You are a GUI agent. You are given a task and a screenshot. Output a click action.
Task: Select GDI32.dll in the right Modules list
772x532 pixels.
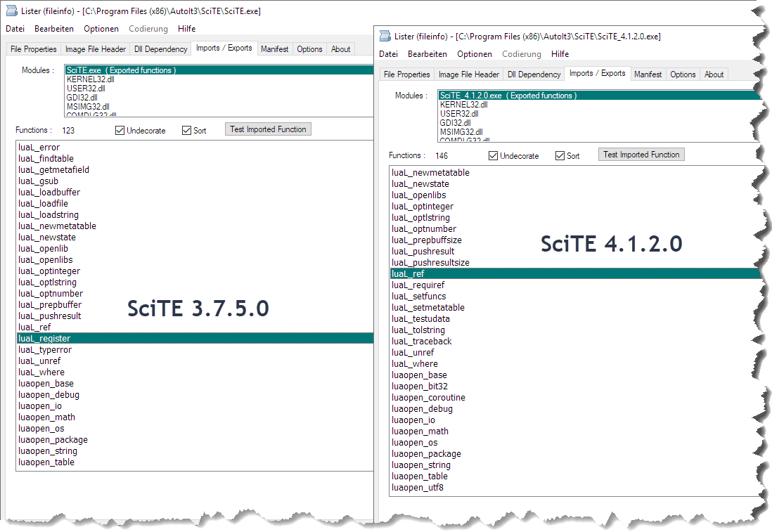[455, 122]
